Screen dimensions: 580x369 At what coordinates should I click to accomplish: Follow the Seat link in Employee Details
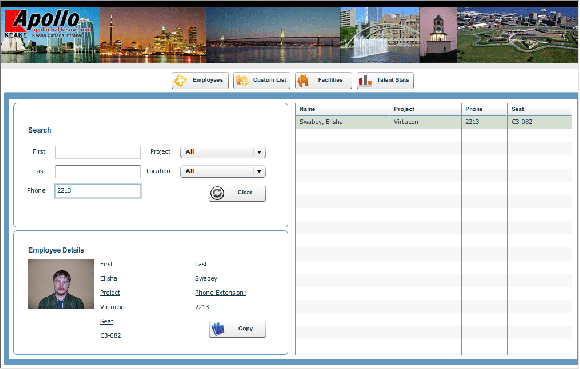pos(106,321)
